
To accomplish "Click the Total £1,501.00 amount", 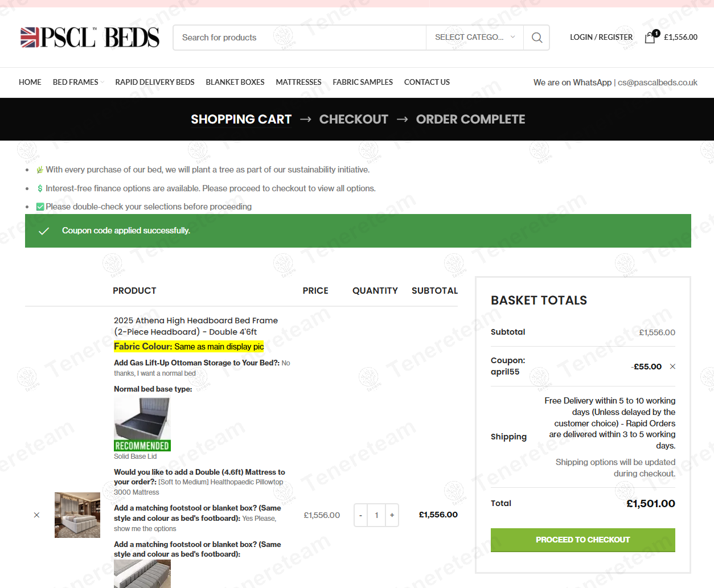I will [651, 504].
